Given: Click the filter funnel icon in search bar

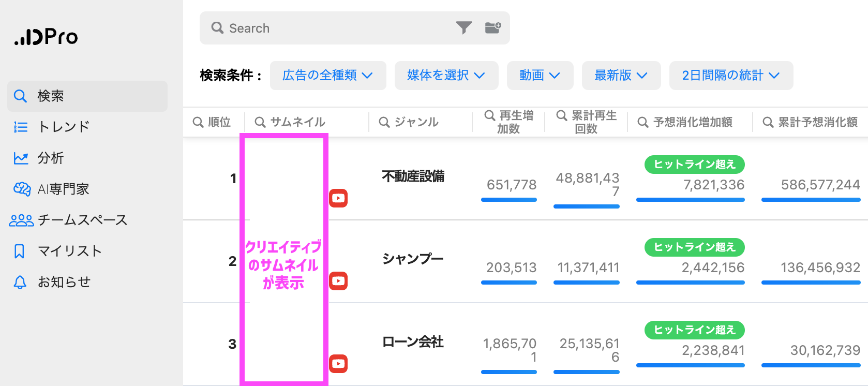Looking at the screenshot, I should point(463,27).
